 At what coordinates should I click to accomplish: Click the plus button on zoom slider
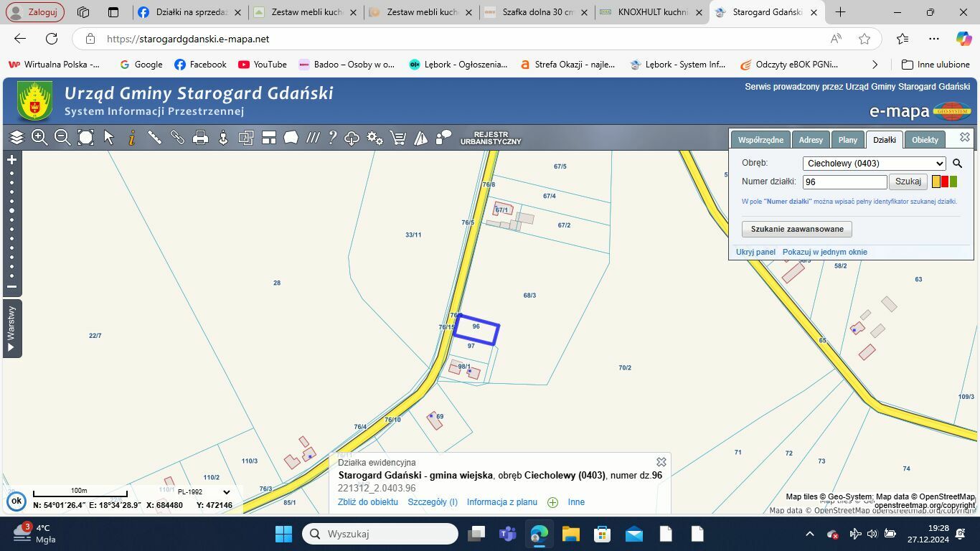click(11, 160)
